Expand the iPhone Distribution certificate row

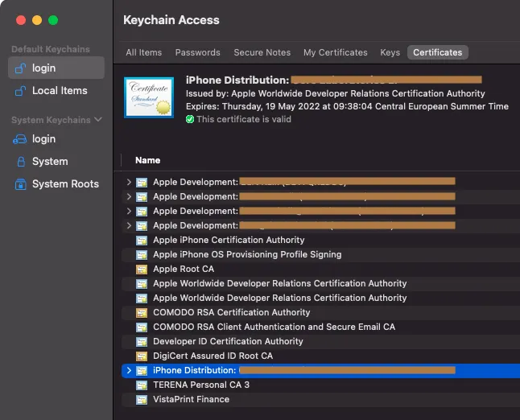coord(129,370)
